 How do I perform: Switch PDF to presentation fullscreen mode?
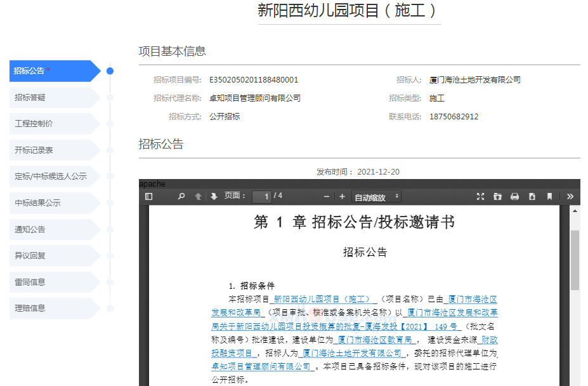[480, 197]
